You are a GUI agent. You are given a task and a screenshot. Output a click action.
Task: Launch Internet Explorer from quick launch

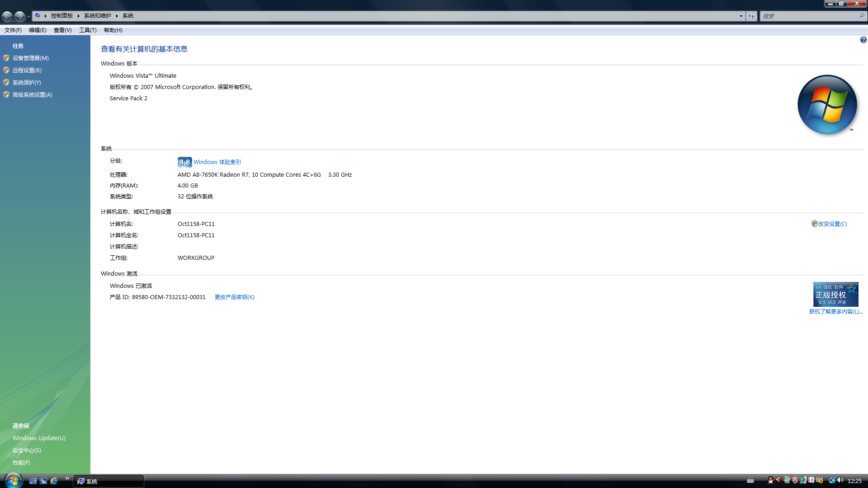(x=54, y=481)
